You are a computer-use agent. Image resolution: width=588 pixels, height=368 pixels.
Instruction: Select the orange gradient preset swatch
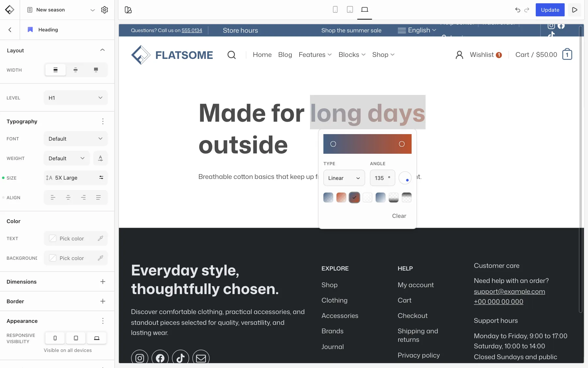coord(341,197)
